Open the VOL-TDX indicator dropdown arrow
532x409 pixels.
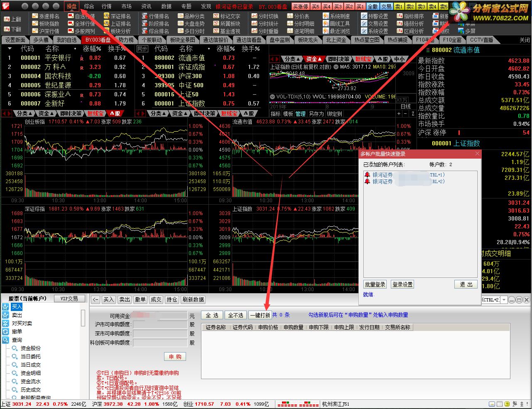coord(272,97)
